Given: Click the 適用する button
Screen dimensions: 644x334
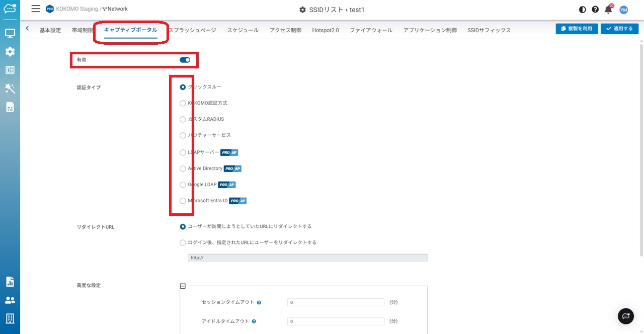Looking at the screenshot, I should point(619,29).
